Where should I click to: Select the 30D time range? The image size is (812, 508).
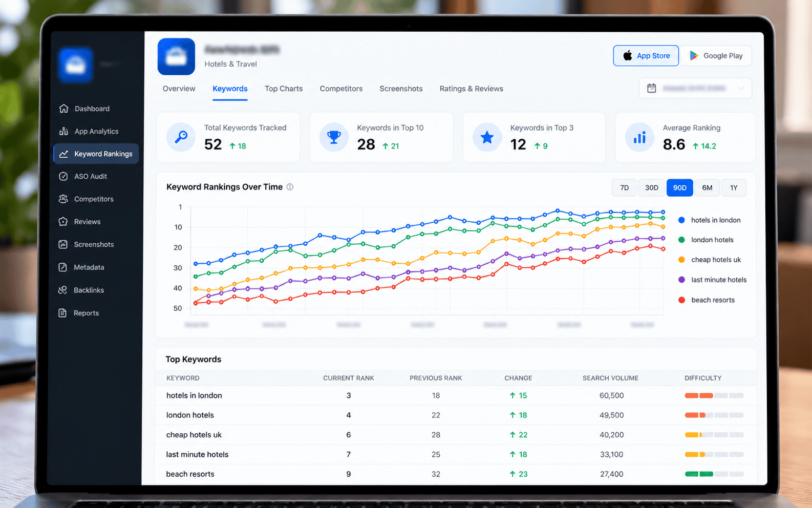point(651,187)
